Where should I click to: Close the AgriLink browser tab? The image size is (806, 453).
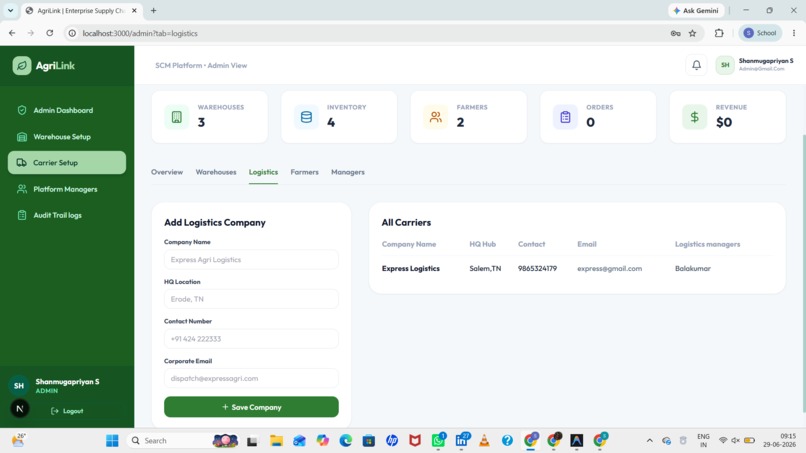[x=134, y=10]
